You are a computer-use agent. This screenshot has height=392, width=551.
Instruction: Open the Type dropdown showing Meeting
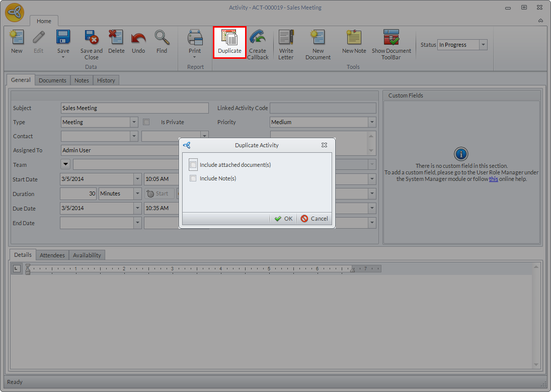coord(134,122)
